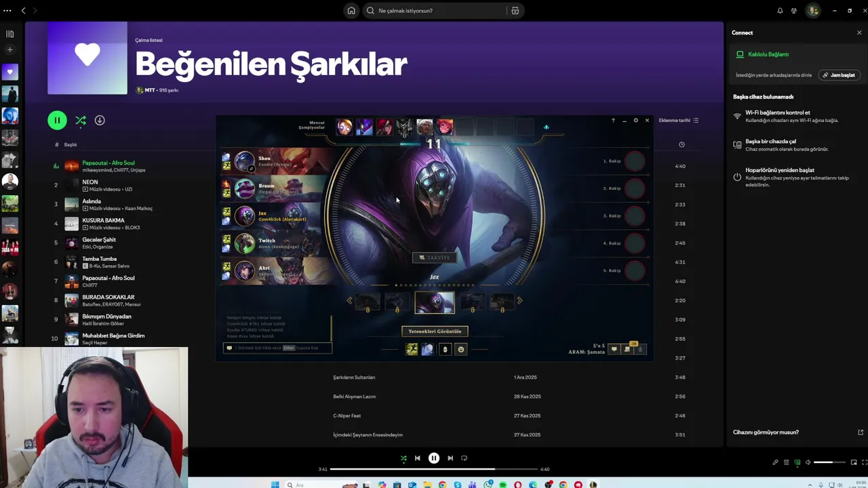
Task: Toggle shuffle in the bottom player bar
Action: coord(403,458)
